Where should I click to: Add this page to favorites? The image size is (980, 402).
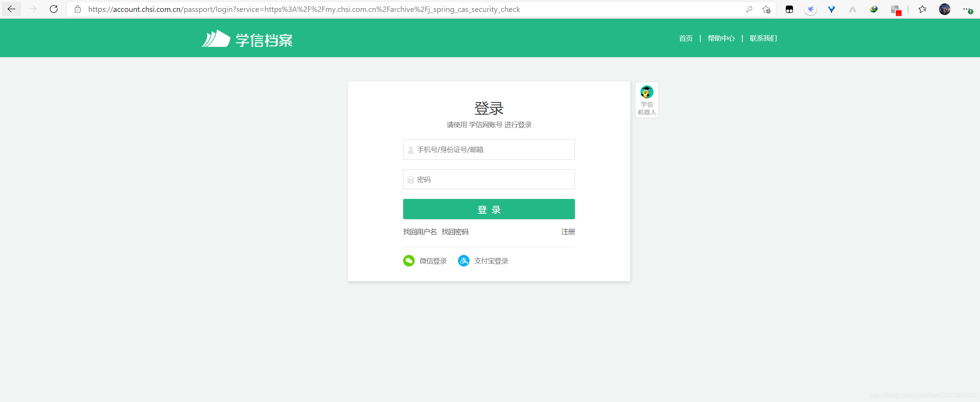[x=766, y=9]
